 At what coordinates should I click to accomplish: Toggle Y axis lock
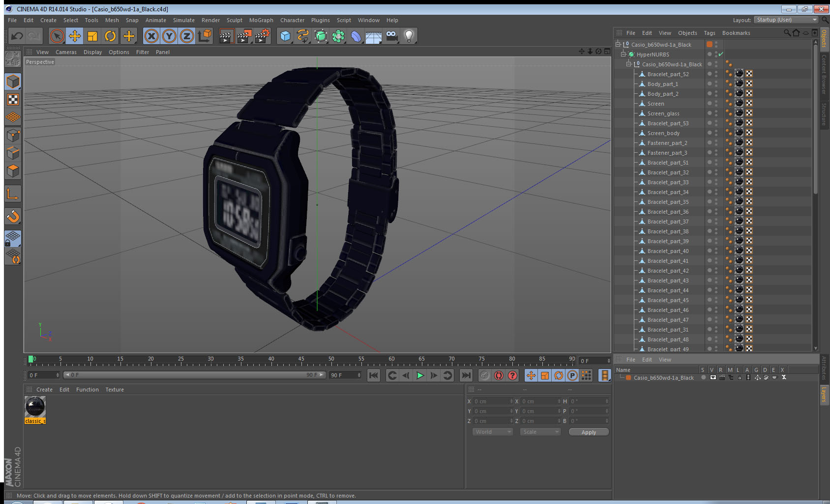point(169,36)
